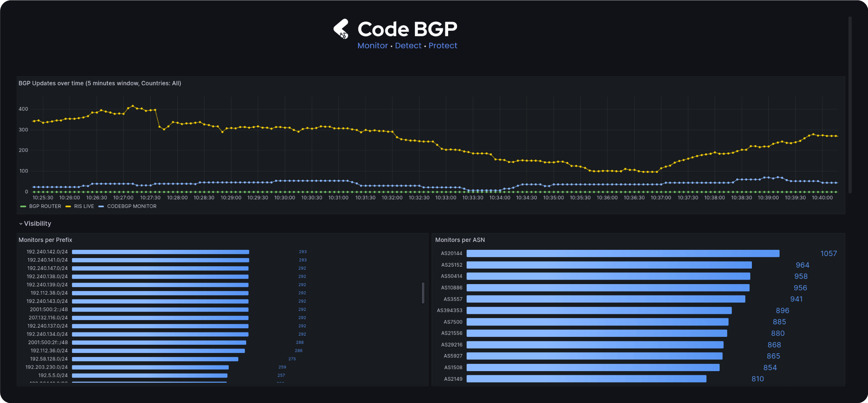Click the 192.240.142.0/24 prefix bar
This screenshot has width=868, height=403.
pyautogui.click(x=160, y=252)
